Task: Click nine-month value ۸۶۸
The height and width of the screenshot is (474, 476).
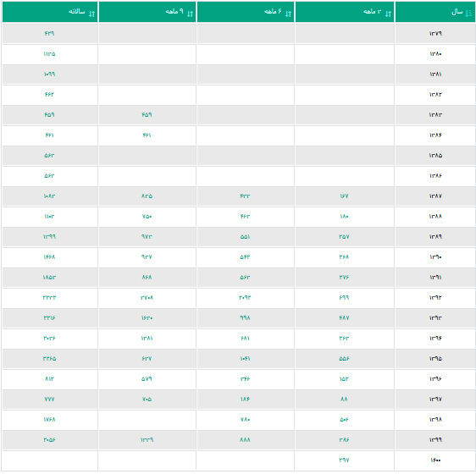Action: click(147, 278)
